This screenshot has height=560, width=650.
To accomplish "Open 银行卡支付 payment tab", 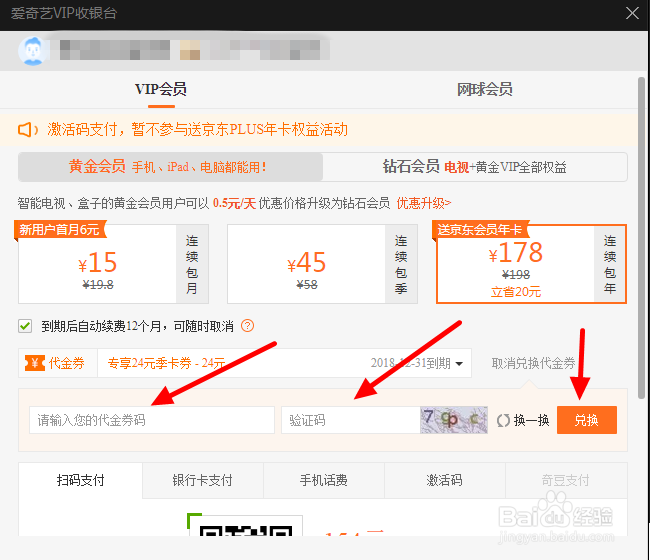I will point(203,480).
